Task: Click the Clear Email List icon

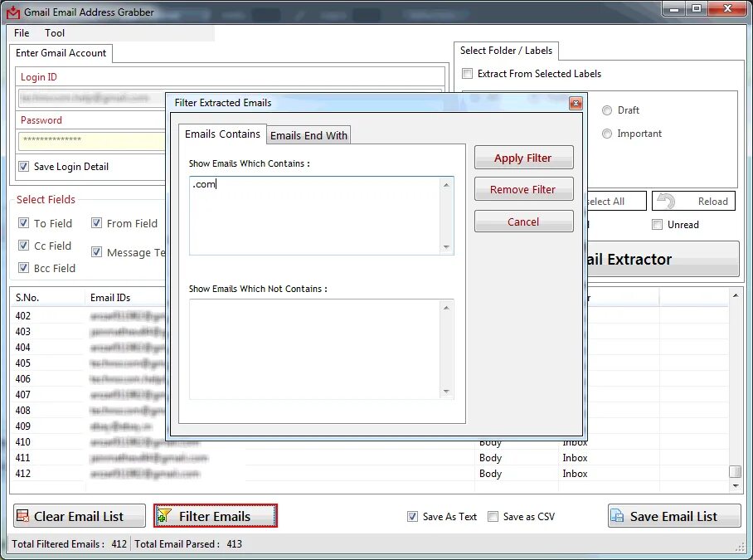Action: tap(22, 516)
